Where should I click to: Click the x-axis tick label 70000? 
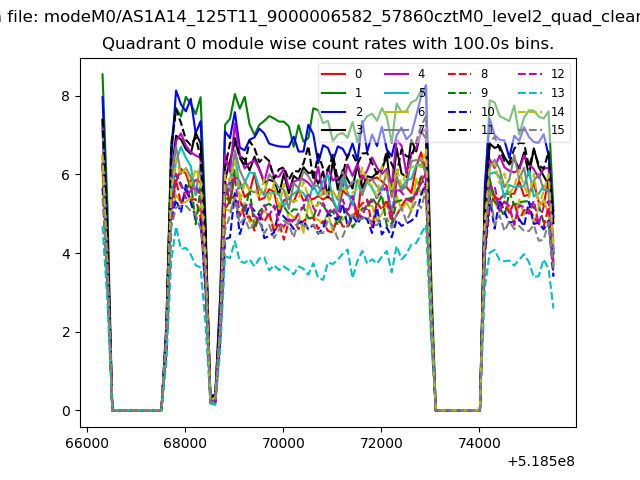pyautogui.click(x=283, y=443)
